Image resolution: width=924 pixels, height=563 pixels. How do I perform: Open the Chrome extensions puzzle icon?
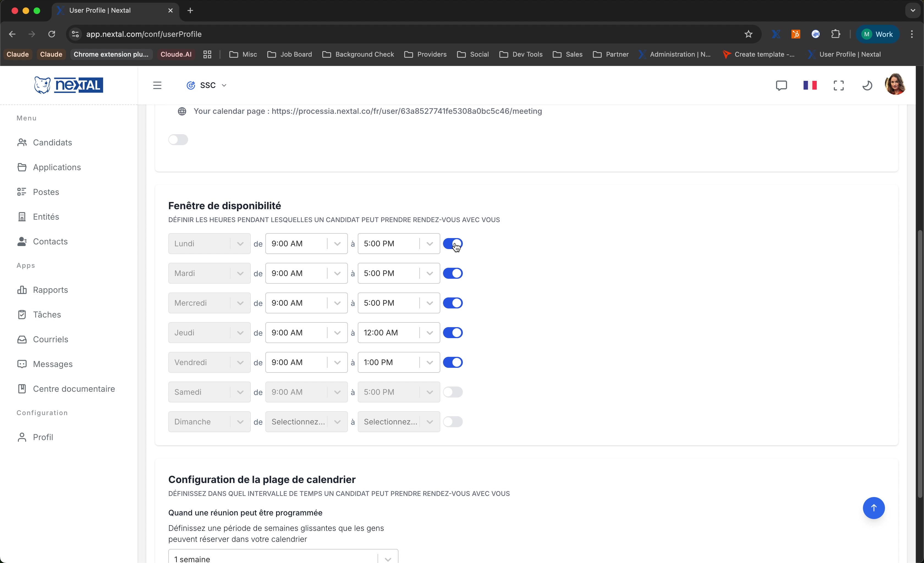click(835, 34)
